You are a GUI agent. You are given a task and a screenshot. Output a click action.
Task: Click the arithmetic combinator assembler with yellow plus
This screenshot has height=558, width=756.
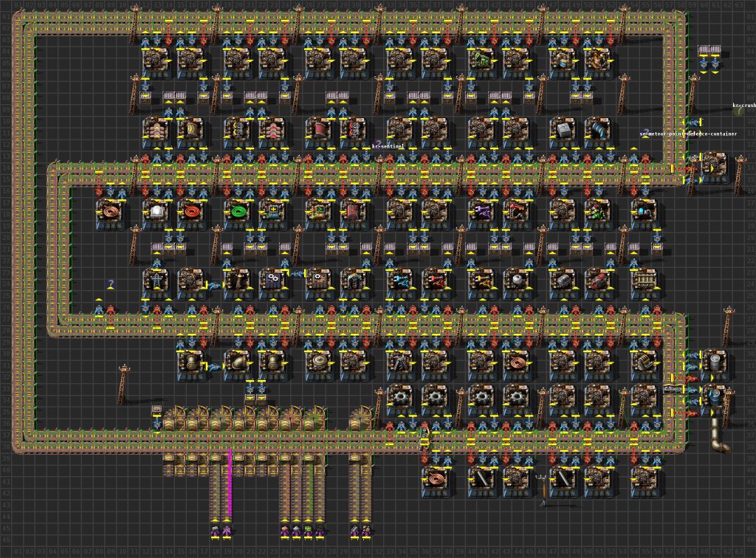click(x=272, y=213)
